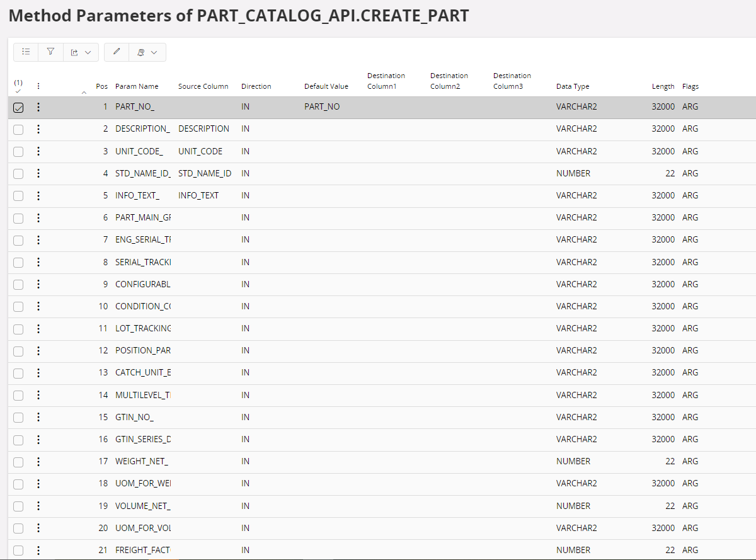Uncheck the PART_NO_ row checkbox
The image size is (756, 560).
pos(18,107)
